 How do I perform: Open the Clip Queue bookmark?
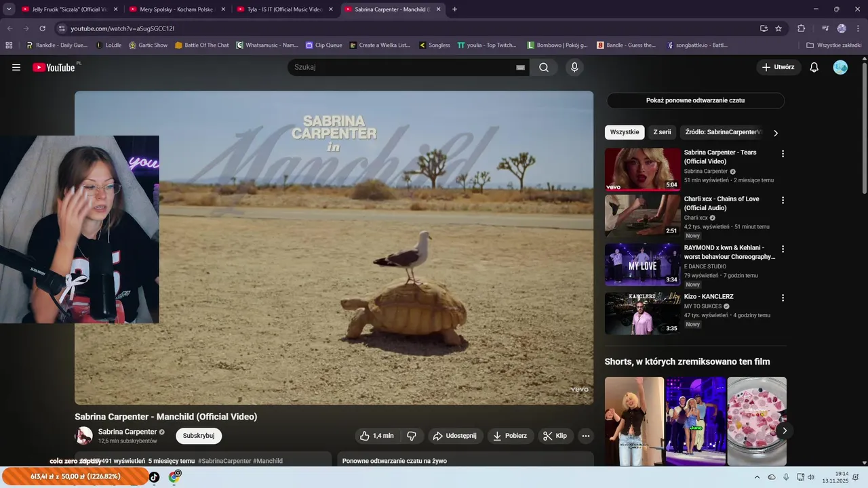point(323,45)
